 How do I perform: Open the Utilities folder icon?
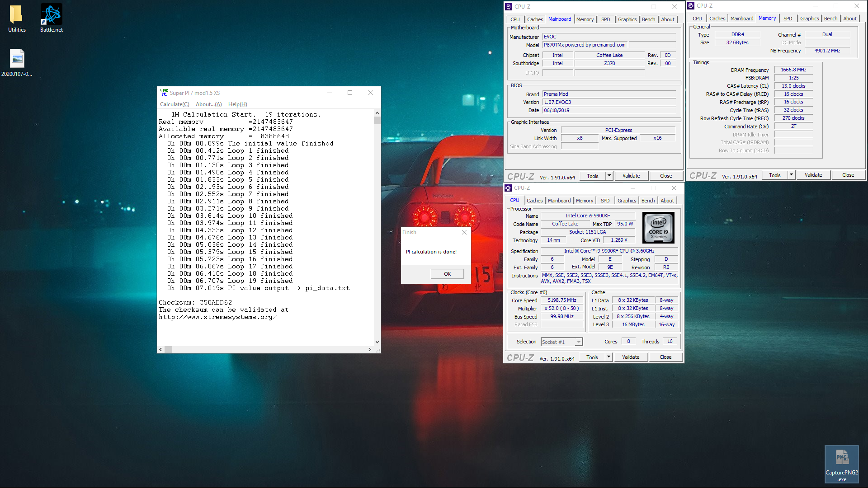click(16, 15)
